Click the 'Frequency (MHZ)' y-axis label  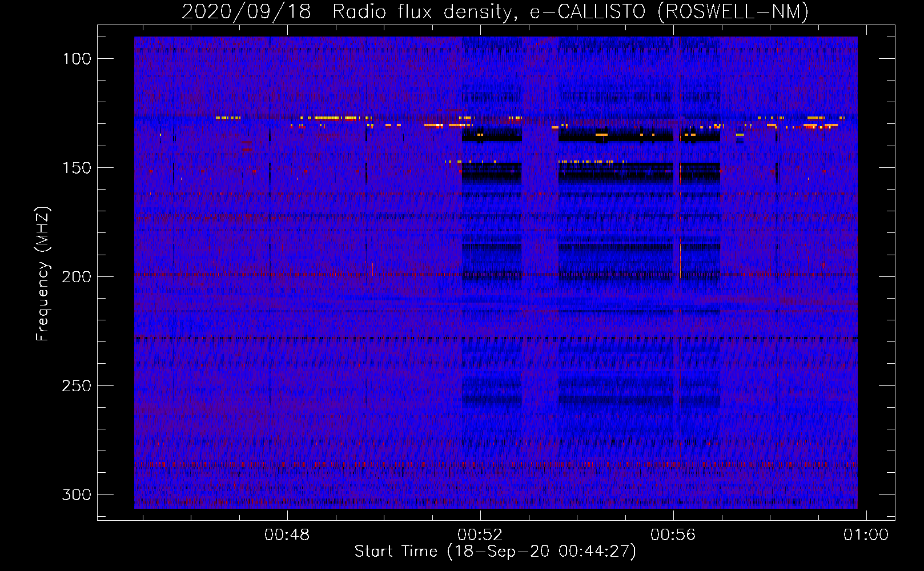(x=43, y=274)
